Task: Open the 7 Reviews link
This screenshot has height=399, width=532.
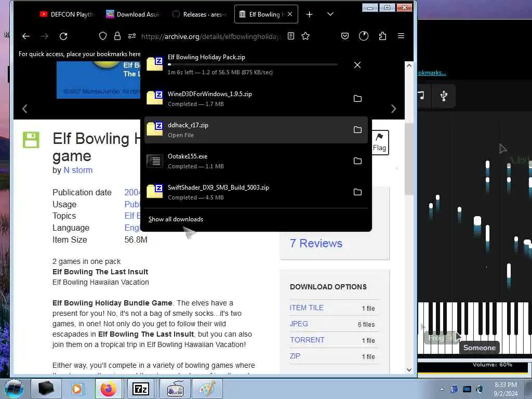Action: click(x=316, y=243)
